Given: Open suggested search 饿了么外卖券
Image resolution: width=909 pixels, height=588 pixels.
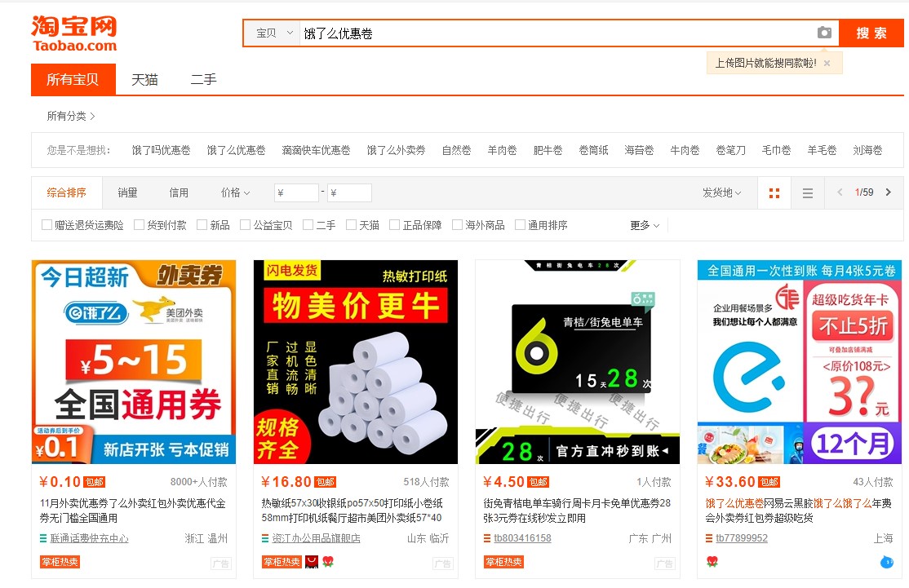Looking at the screenshot, I should (x=396, y=150).
